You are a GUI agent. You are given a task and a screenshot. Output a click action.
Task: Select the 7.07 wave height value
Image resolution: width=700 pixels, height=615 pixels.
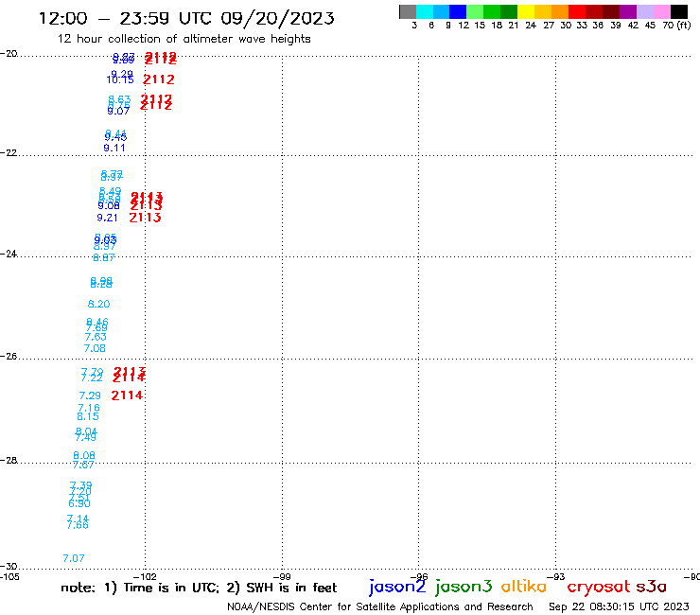74,559
